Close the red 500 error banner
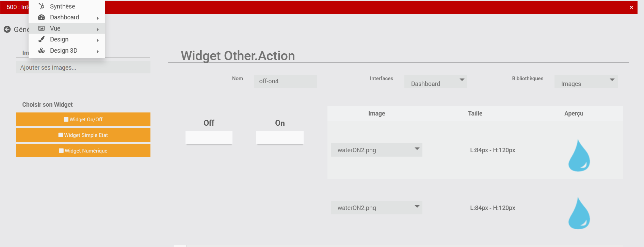 631,7
